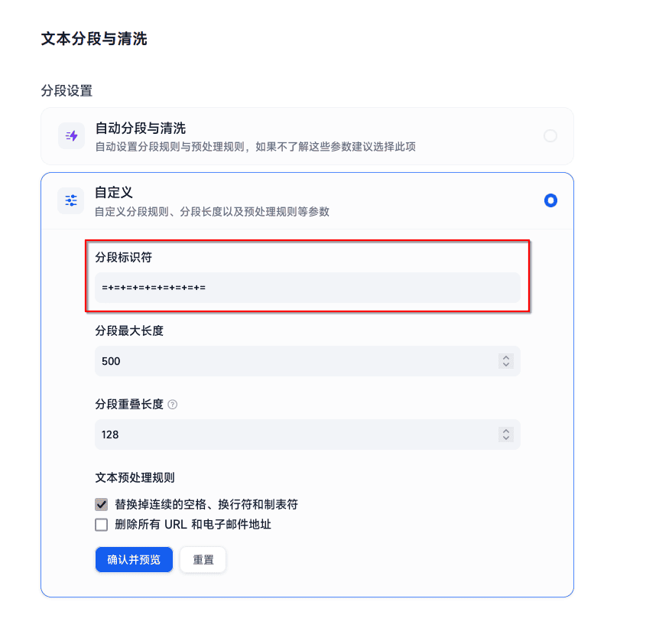The image size is (672, 625).
Task: Click the 文本预处理规则 section label
Action: pyautogui.click(x=135, y=478)
